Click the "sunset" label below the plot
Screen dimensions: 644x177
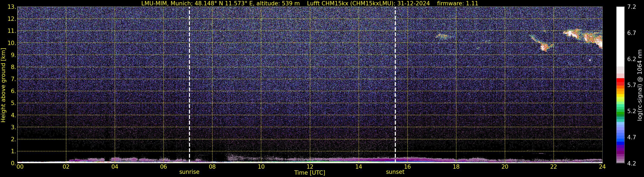click(x=395, y=172)
